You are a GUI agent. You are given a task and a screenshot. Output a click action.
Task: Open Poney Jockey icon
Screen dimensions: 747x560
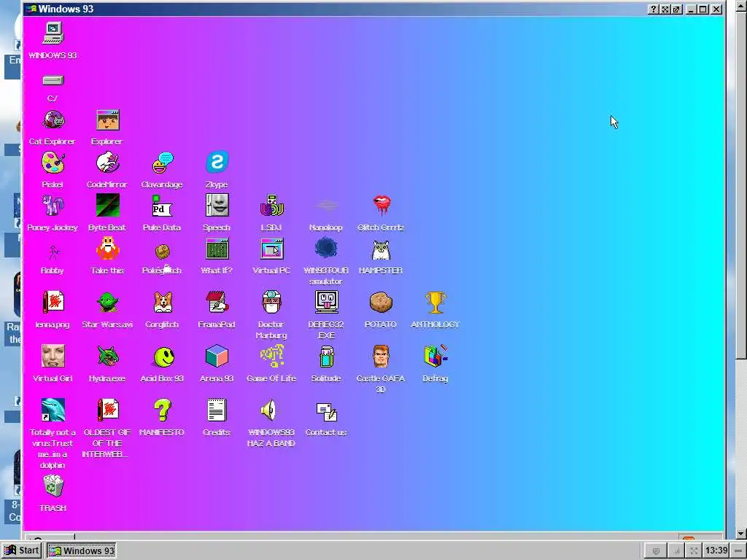(x=53, y=205)
